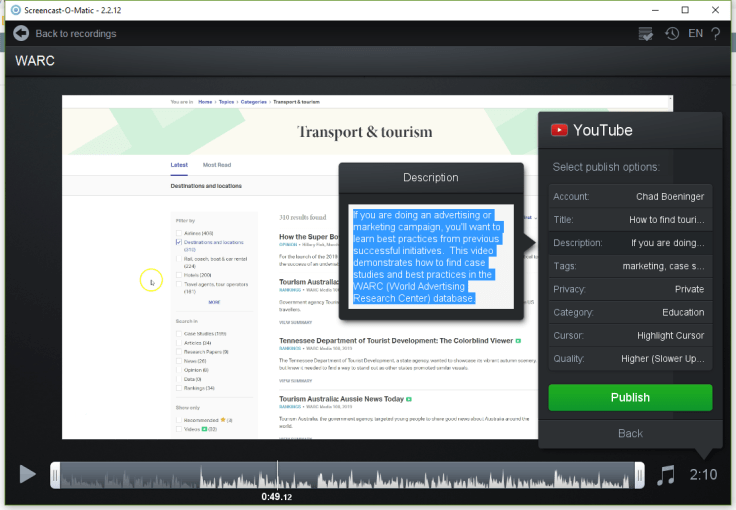Viewport: 736px width, 510px height.
Task: Toggle the Videos checkbox
Action: coord(179,429)
